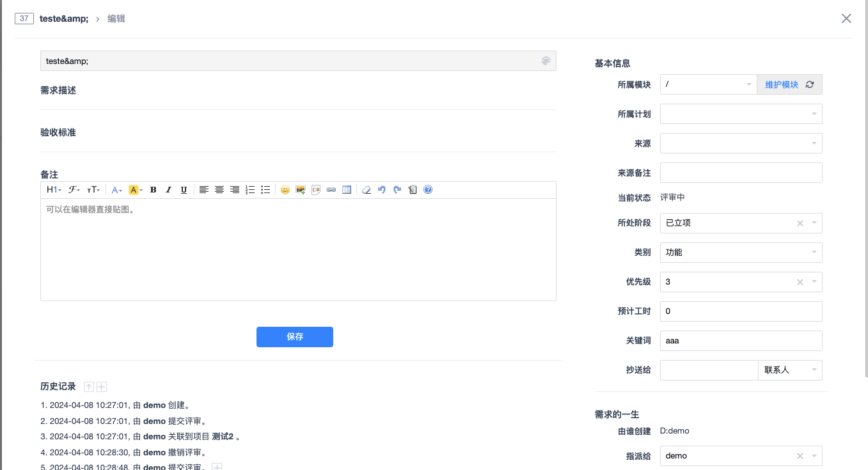Clear the 优先级 selection with the X
Screen dimensions: 868x470
800,282
